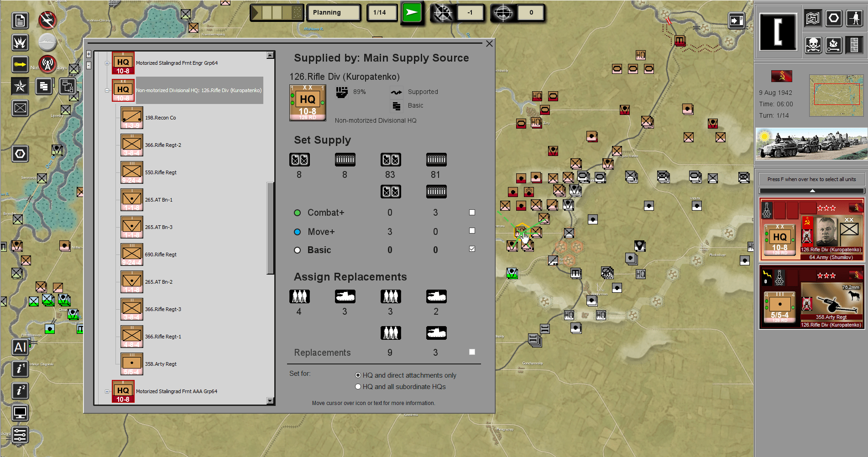Open the skull casualties report icon
This screenshot has height=457, width=868.
[x=813, y=45]
